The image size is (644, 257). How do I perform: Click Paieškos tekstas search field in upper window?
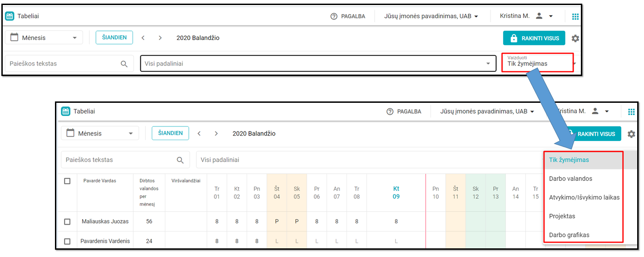[64, 64]
